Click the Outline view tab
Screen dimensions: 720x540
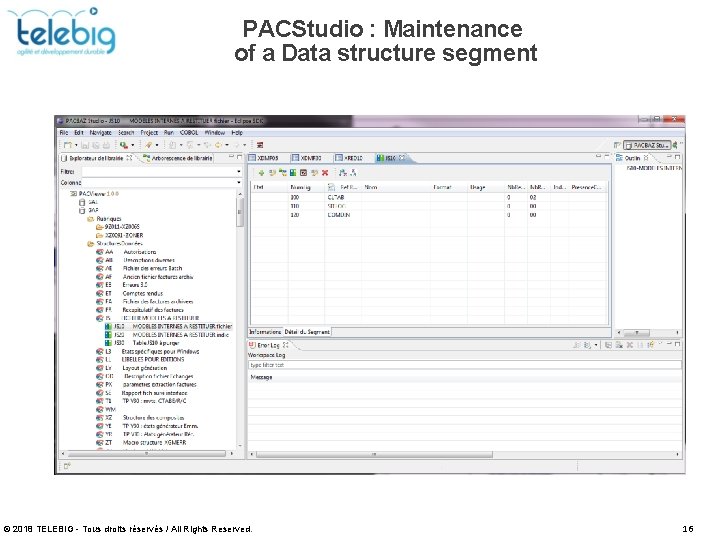click(x=632, y=158)
